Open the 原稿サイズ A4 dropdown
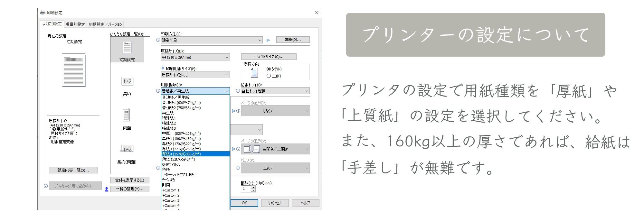The height and width of the screenshot is (222, 644). [x=195, y=57]
